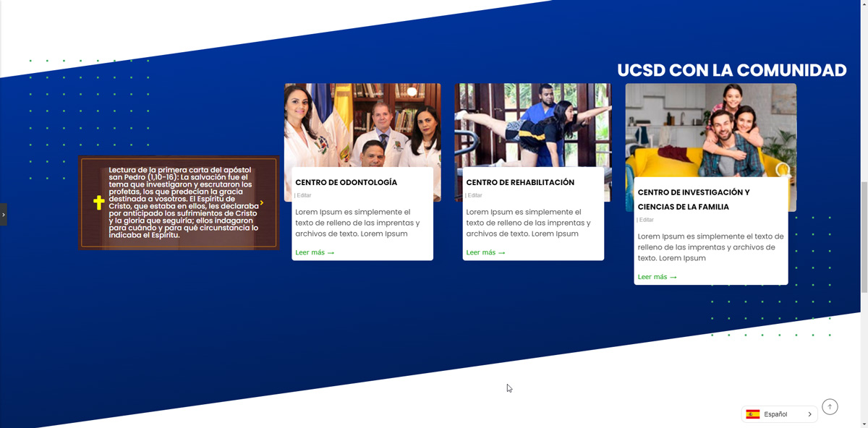Click Leer más on the Familia card
The image size is (868, 428).
coord(657,277)
